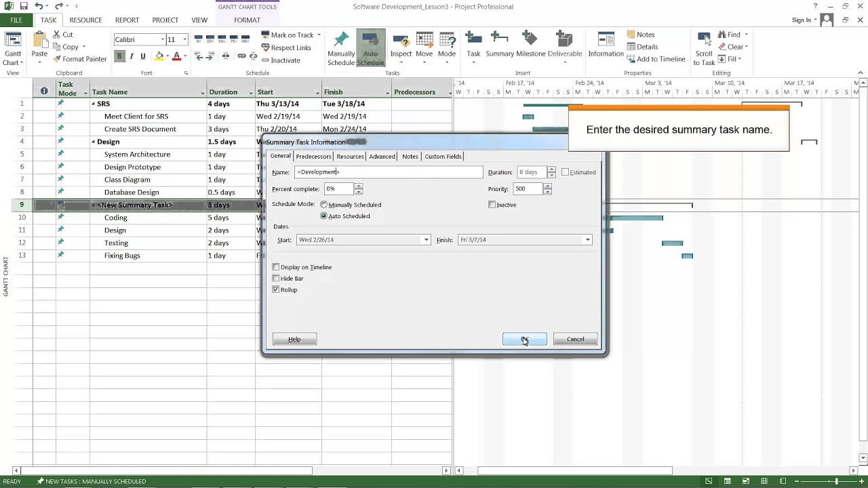Image resolution: width=868 pixels, height=488 pixels.
Task: Open the font name dropdown
Action: (162, 40)
